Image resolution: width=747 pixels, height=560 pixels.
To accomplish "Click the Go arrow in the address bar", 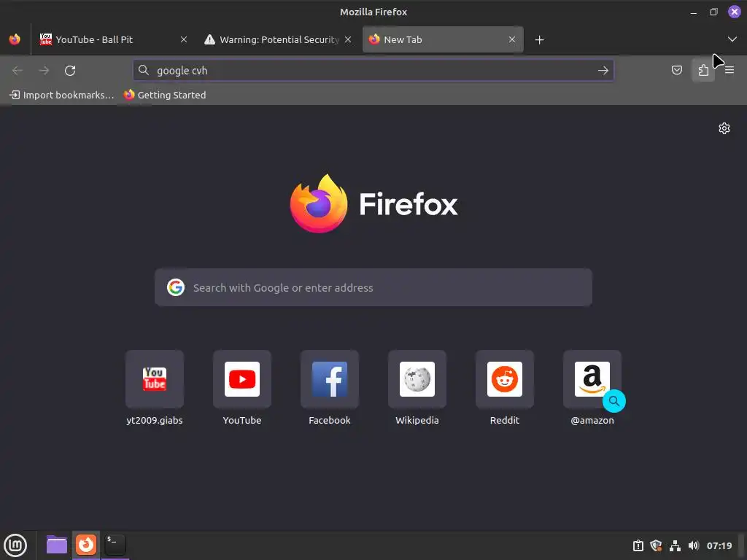I will (603, 71).
